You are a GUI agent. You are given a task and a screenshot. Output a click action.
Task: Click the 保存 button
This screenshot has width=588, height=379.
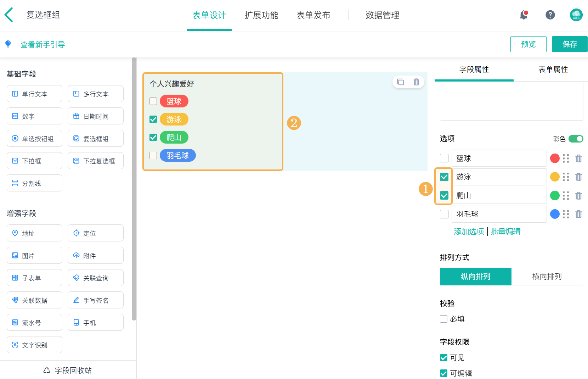pos(570,44)
